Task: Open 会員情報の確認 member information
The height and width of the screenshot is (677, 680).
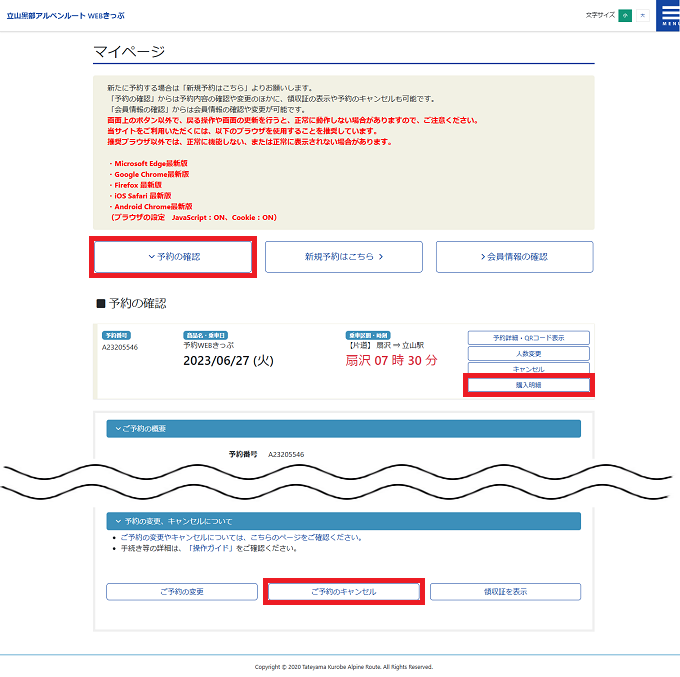Action: (x=514, y=257)
